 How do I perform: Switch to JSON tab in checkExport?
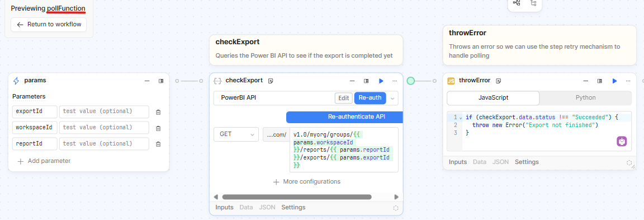coord(267,207)
